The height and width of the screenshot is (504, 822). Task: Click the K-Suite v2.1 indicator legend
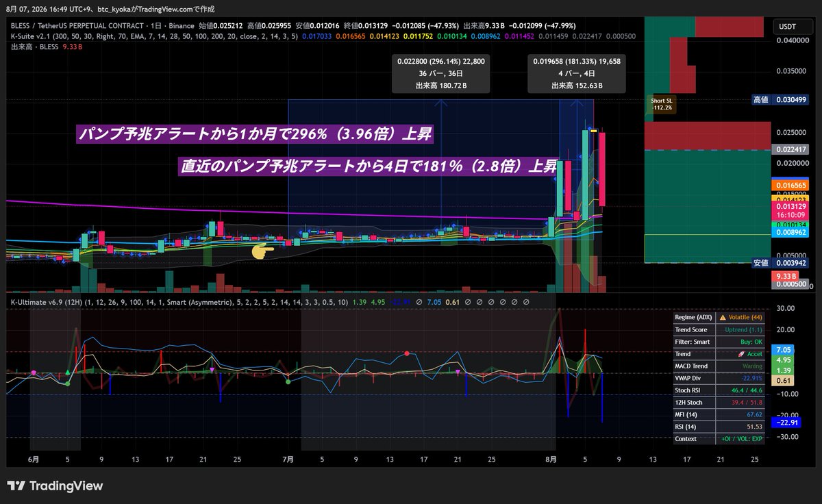point(153,36)
